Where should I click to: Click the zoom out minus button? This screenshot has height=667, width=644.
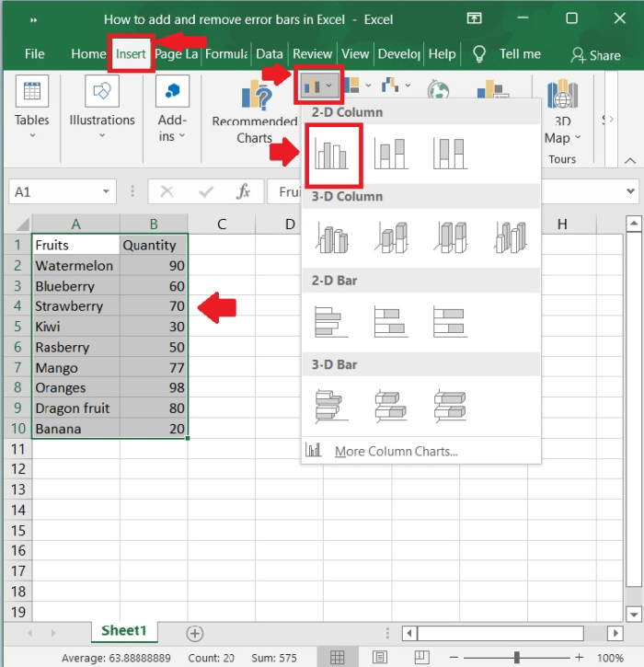point(454,658)
